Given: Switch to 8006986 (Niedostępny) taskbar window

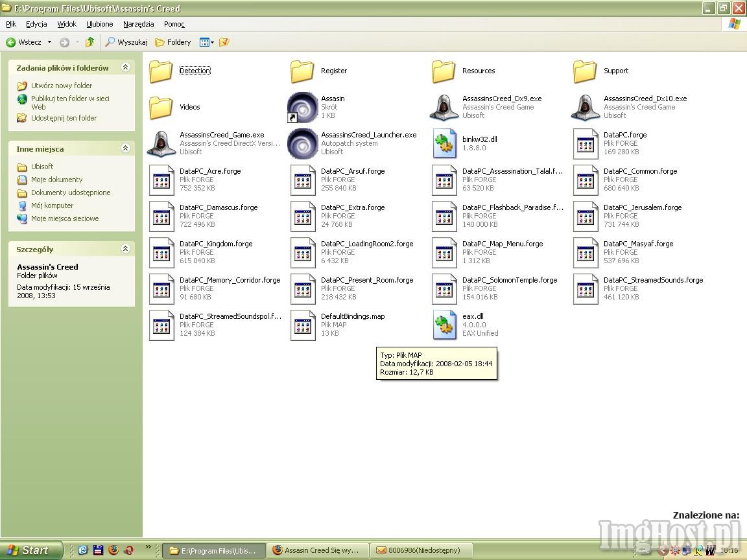Looking at the screenshot, I should [x=422, y=550].
